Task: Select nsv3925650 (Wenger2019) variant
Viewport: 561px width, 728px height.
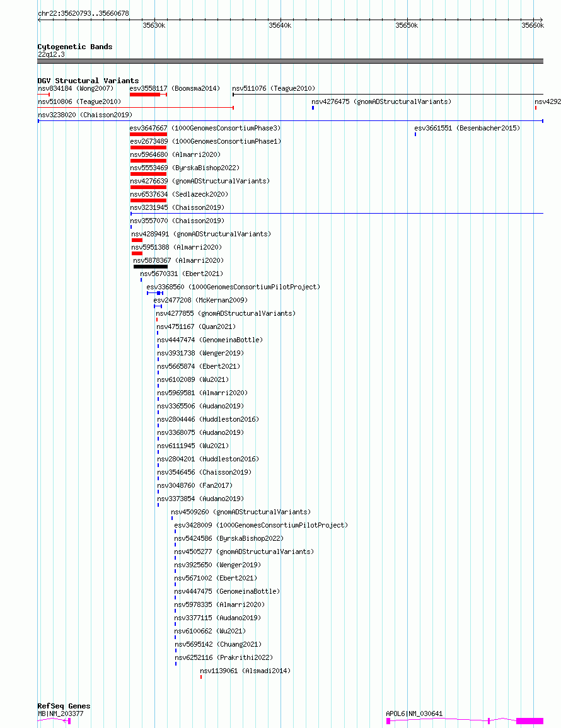Action: tap(217, 565)
